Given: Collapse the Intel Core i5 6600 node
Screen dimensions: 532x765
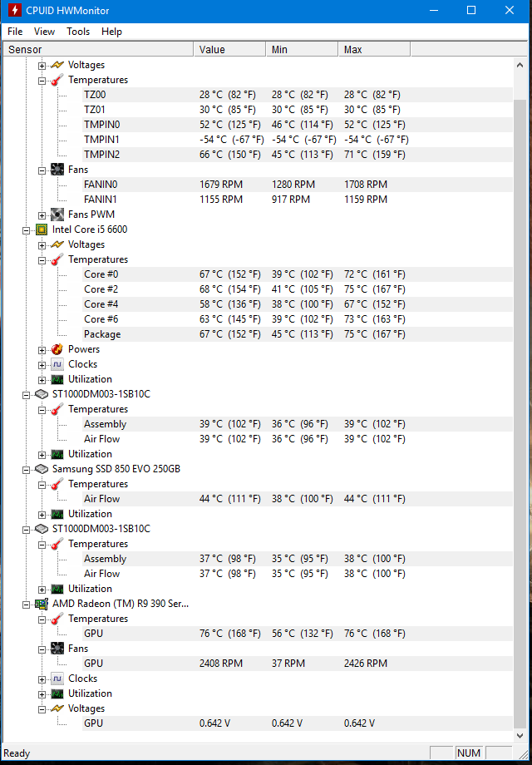Looking at the screenshot, I should tap(27, 230).
